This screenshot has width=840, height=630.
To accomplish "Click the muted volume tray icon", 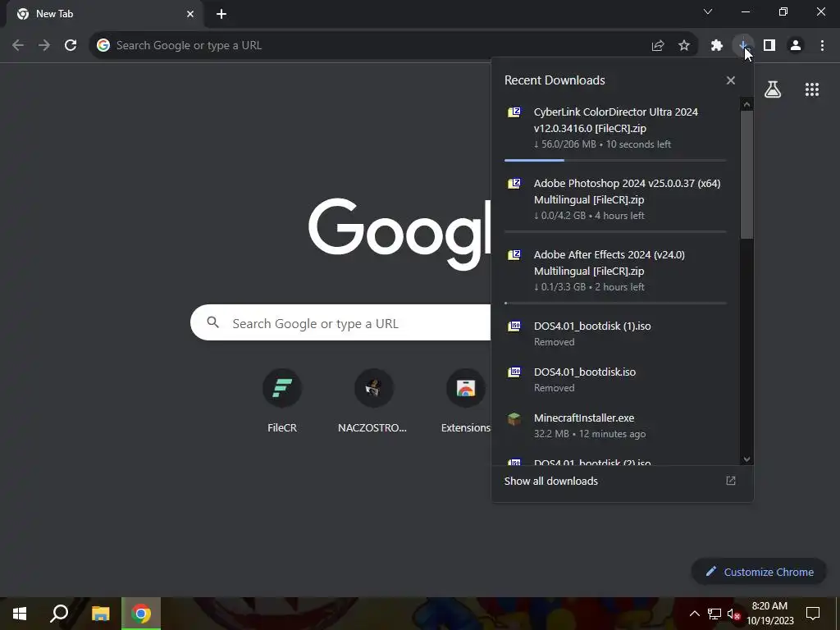I will [733, 614].
